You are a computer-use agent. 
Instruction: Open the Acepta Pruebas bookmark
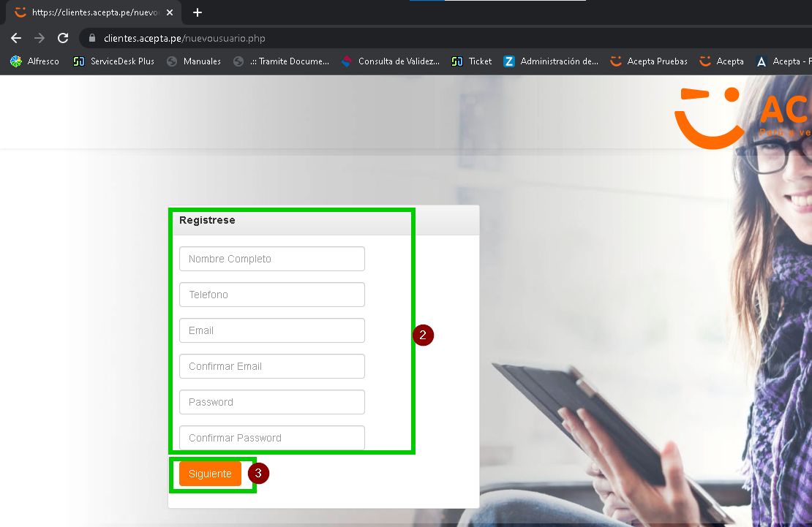click(x=649, y=61)
